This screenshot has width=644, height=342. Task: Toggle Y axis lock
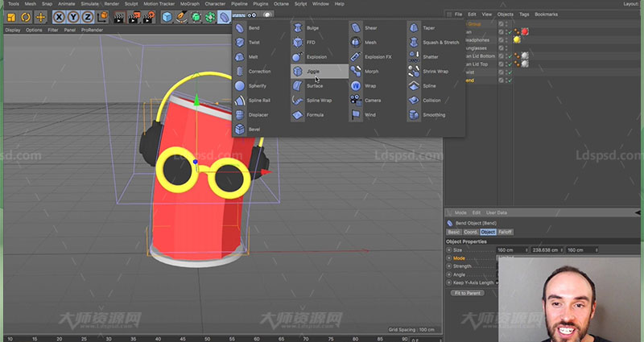73,17
